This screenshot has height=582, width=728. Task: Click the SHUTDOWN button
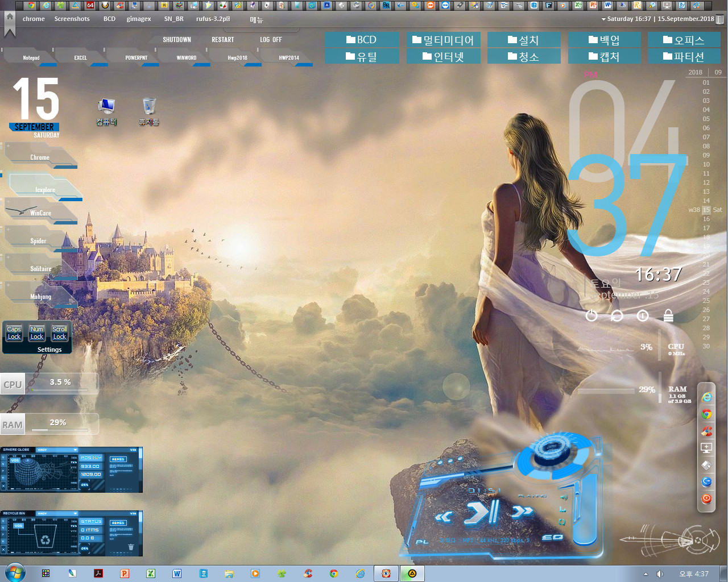click(177, 40)
